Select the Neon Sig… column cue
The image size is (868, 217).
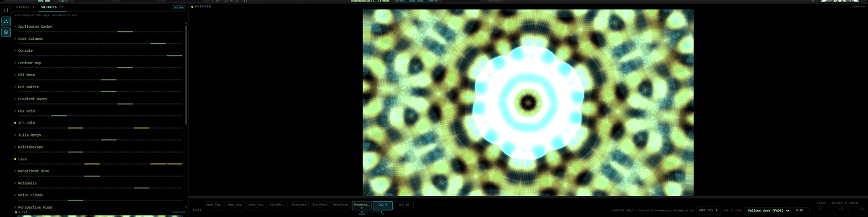pos(214,205)
